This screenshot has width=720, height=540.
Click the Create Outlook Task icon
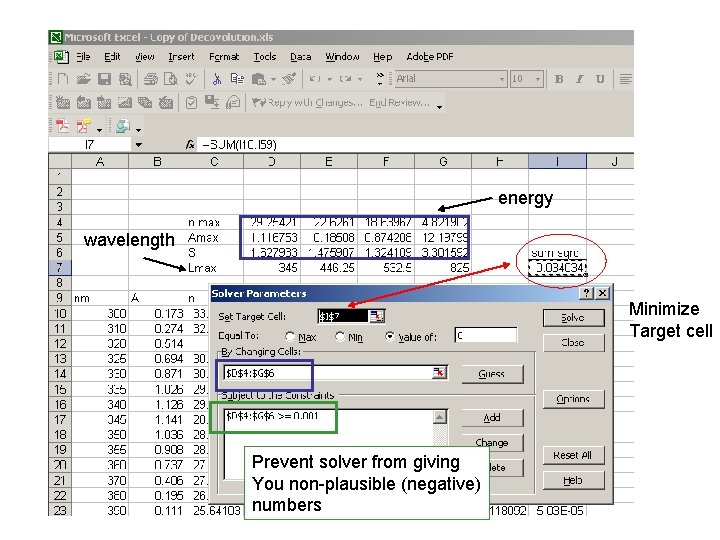click(x=191, y=102)
